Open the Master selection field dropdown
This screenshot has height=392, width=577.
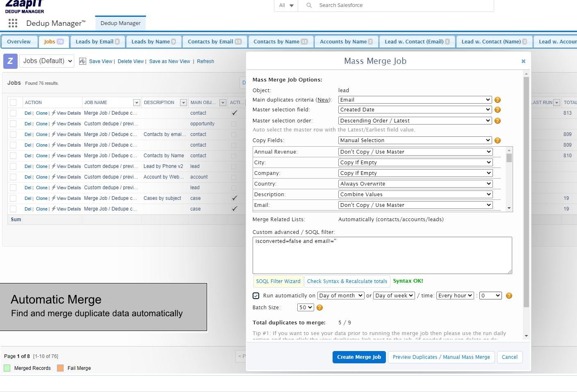(x=415, y=110)
